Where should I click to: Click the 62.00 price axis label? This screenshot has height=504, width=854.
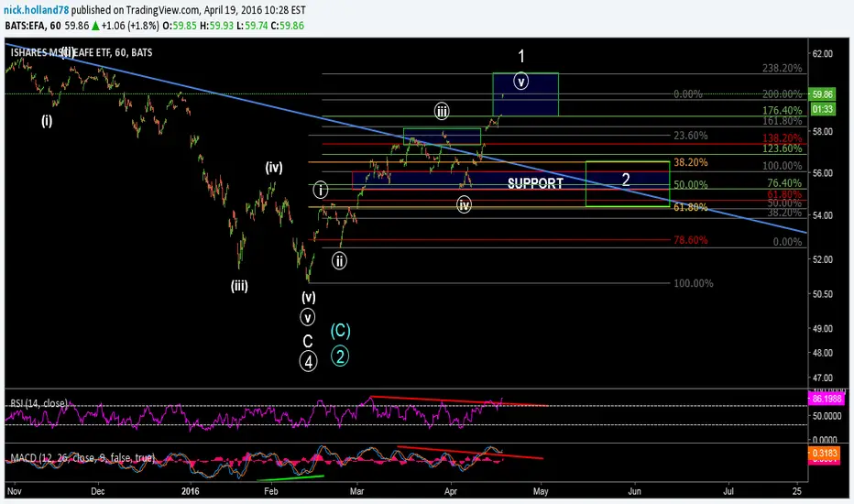coord(823,53)
